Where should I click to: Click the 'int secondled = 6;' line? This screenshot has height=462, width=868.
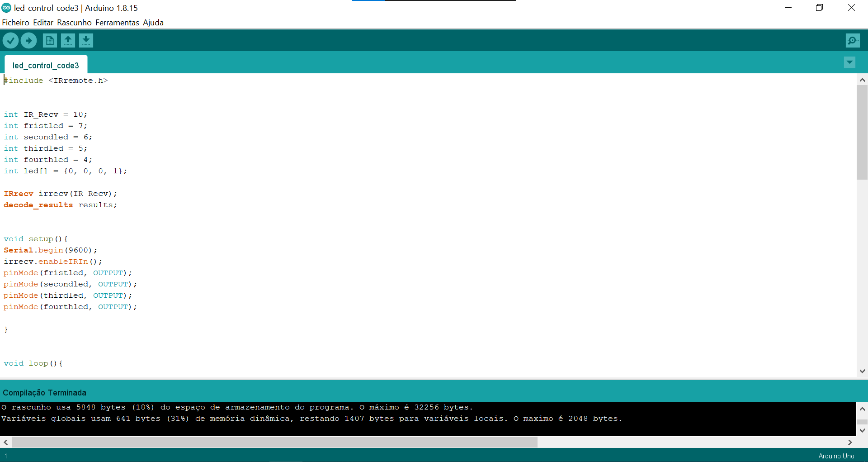coord(48,137)
